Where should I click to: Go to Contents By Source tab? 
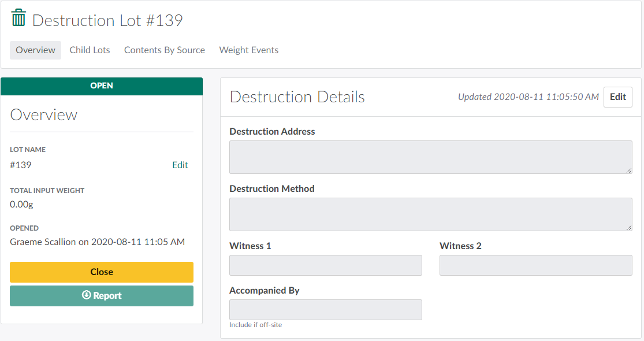(165, 50)
